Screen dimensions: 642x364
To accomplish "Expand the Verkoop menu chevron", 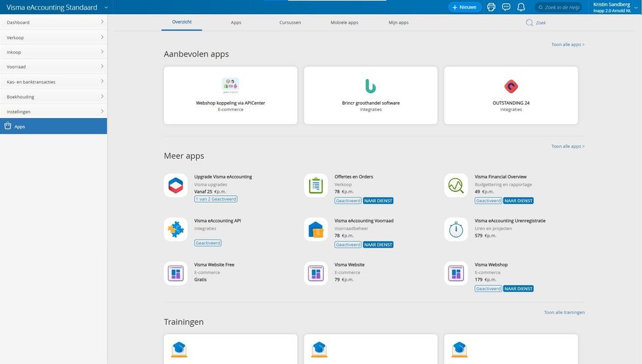I will [x=102, y=37].
